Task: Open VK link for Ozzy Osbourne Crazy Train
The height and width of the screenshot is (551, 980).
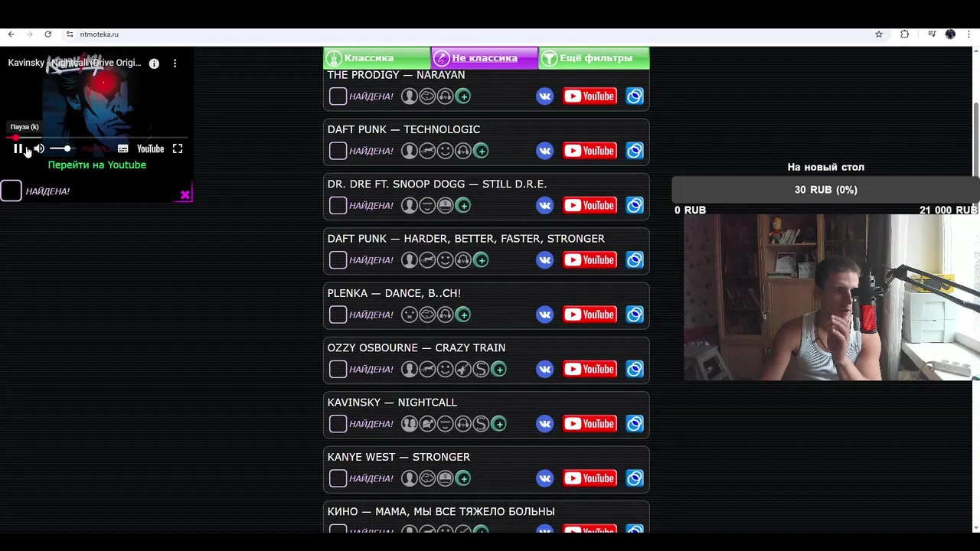Action: click(544, 369)
